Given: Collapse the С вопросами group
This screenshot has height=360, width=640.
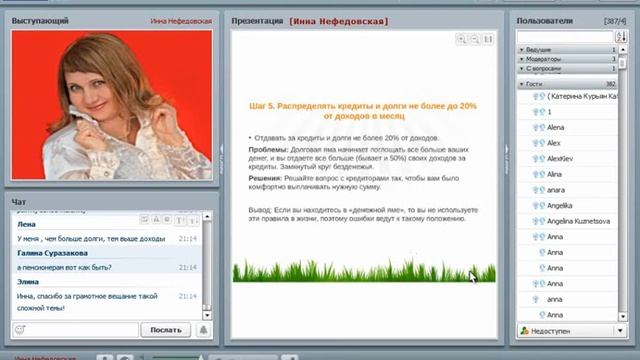Looking at the screenshot, I should click(x=521, y=69).
